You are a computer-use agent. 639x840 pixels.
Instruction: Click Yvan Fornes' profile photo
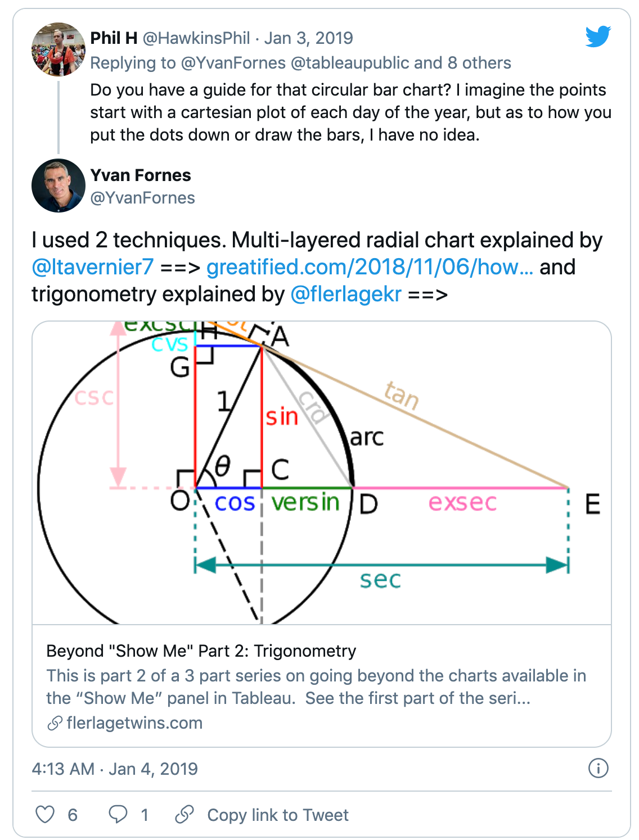coord(58,186)
